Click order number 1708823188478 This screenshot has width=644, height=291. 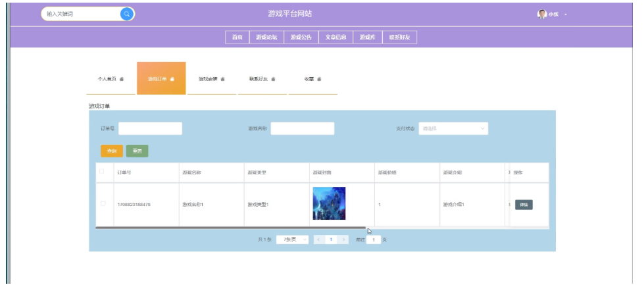(134, 204)
